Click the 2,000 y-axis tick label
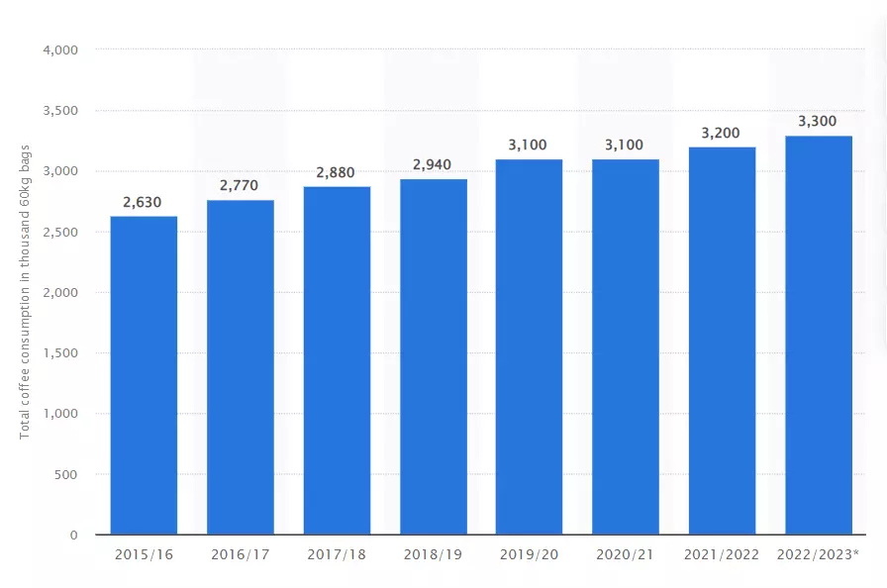Image resolution: width=887 pixels, height=588 pixels. tap(60, 292)
